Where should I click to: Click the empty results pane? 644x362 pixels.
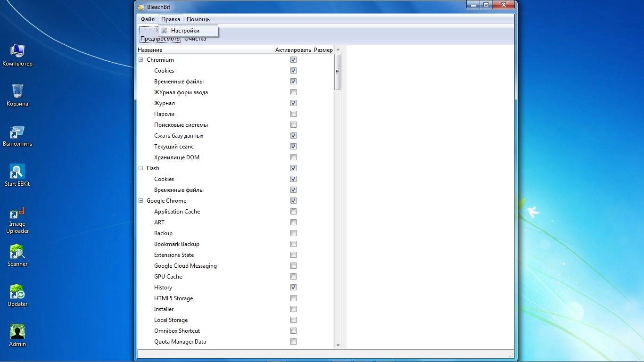pos(430,197)
